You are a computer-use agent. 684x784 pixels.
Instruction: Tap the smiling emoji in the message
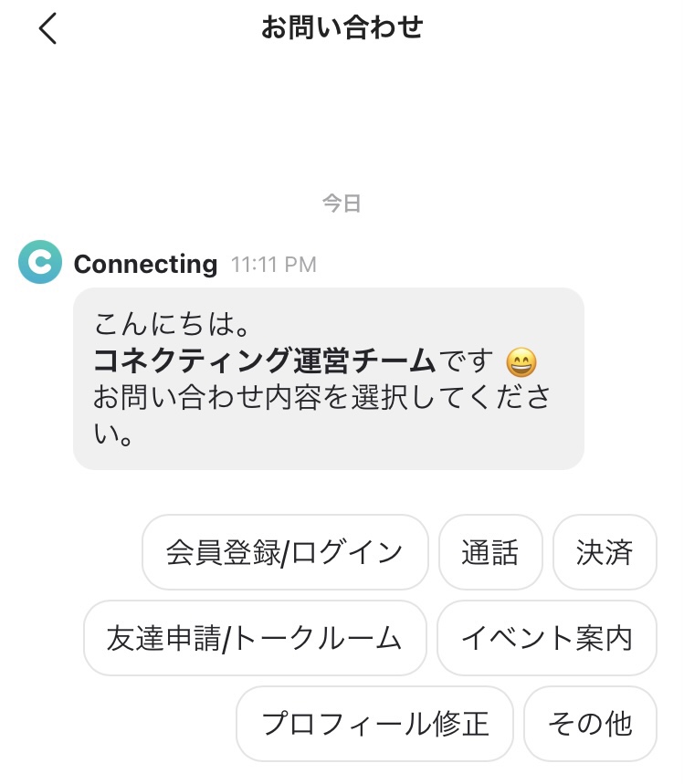[x=521, y=362]
